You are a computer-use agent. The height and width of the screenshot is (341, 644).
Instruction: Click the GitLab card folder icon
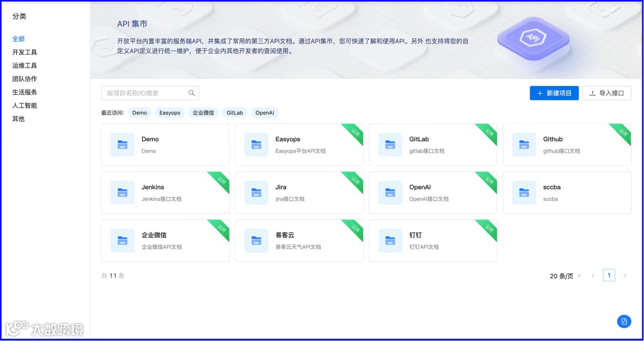(x=390, y=145)
